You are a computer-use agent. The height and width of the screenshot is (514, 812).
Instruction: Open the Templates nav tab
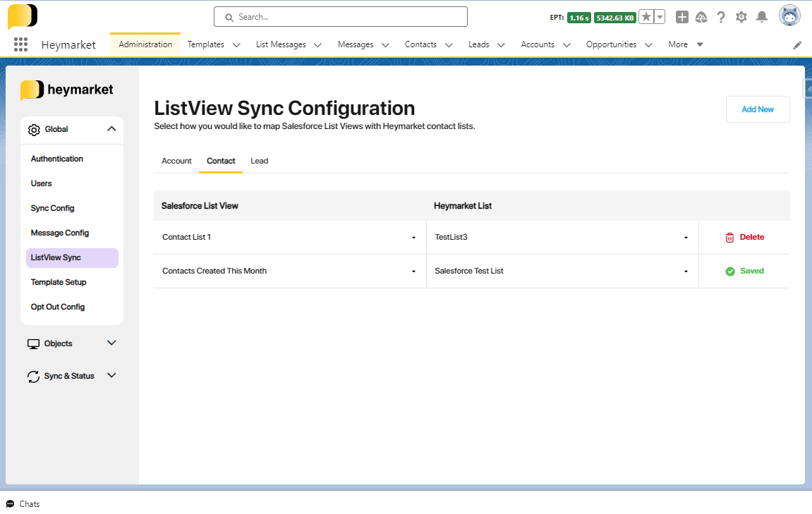[x=206, y=44]
